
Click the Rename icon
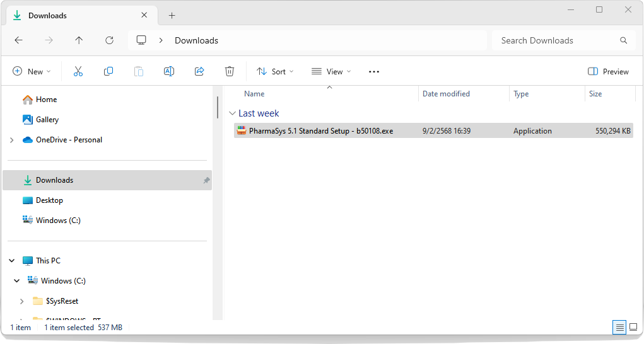click(x=169, y=71)
